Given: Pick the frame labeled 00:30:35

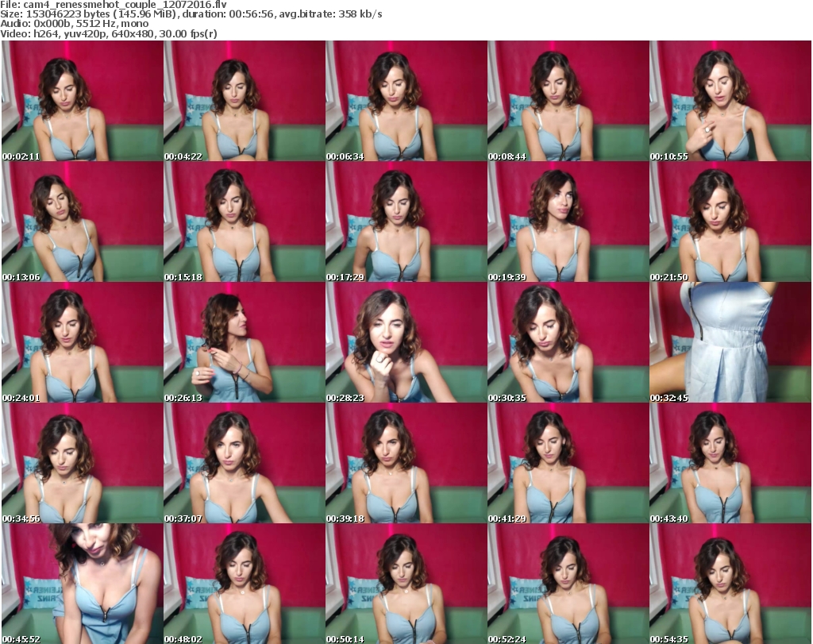Looking at the screenshot, I should pyautogui.click(x=568, y=342).
